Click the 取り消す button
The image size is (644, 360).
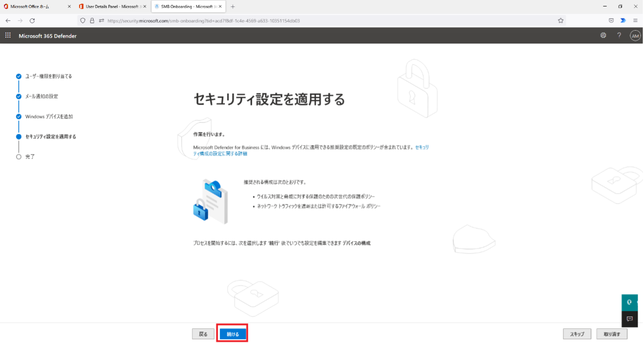click(x=612, y=334)
